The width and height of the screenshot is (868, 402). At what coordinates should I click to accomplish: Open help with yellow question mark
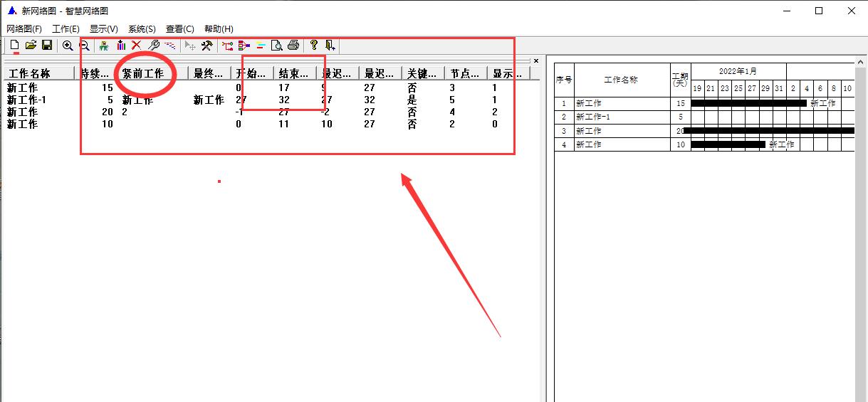(x=314, y=46)
